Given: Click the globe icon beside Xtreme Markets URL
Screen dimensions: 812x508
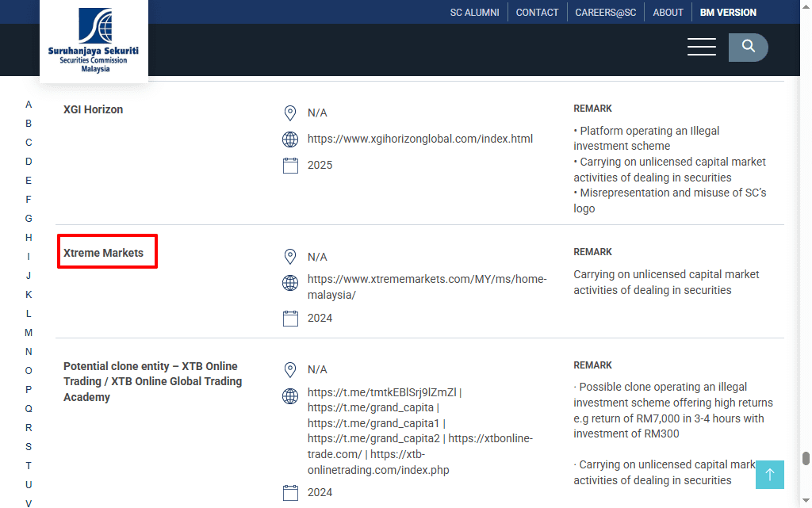Looking at the screenshot, I should point(290,283).
